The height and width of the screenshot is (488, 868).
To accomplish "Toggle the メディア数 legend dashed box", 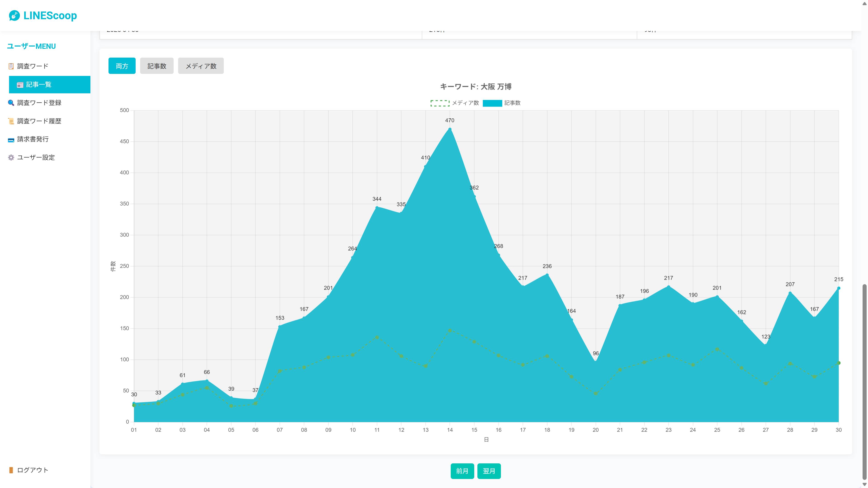I will (440, 103).
